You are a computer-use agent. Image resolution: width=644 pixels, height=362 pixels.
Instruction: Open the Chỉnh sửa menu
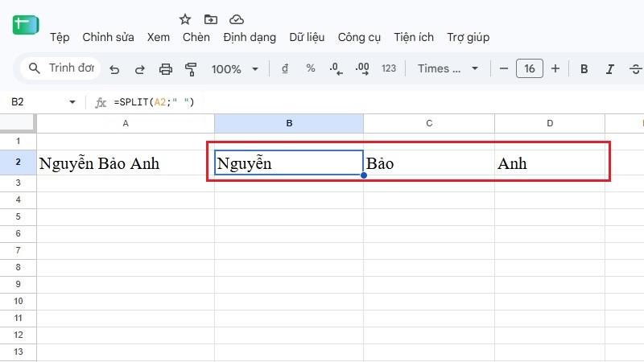tap(108, 37)
